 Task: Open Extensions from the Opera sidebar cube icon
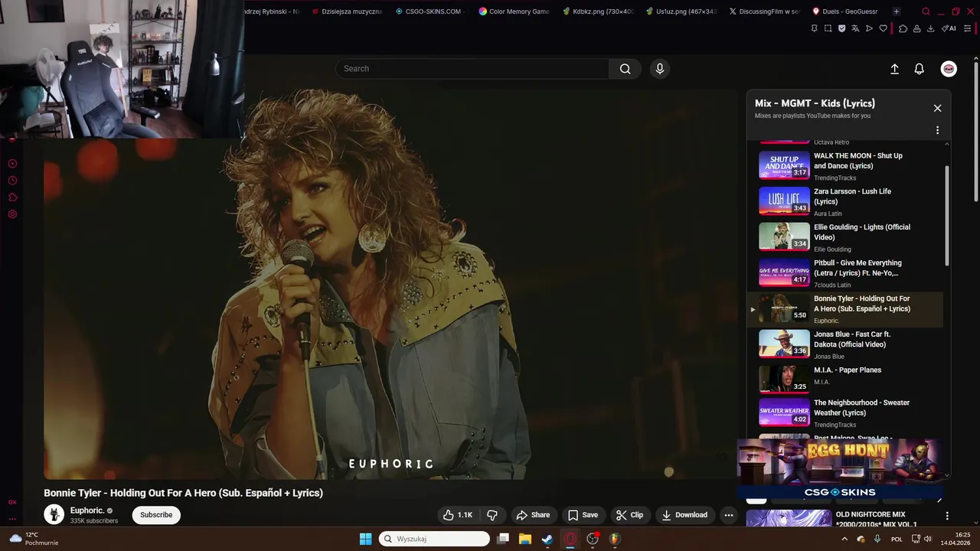12,197
